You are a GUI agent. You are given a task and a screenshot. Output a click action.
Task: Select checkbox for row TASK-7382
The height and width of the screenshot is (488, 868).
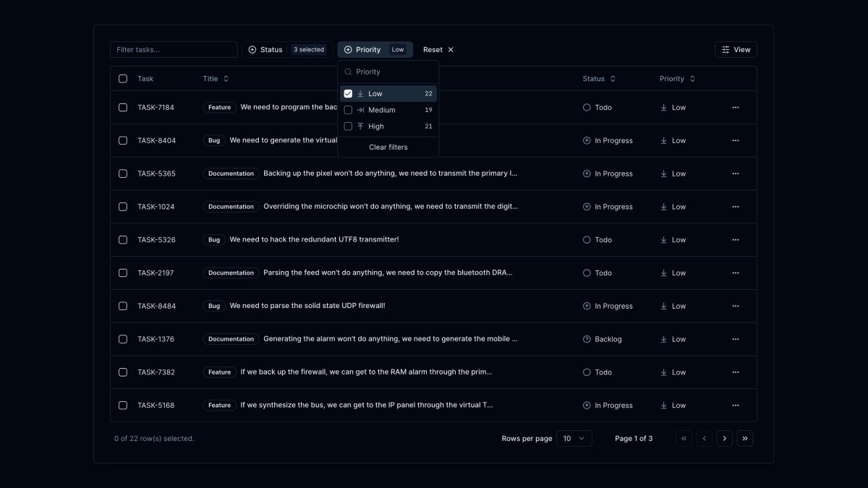click(123, 372)
